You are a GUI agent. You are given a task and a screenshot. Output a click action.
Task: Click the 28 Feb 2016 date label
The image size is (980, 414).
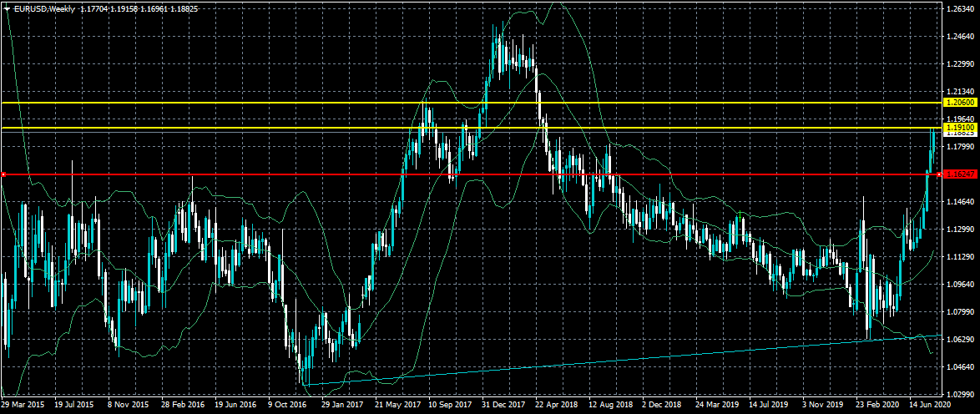tap(183, 406)
